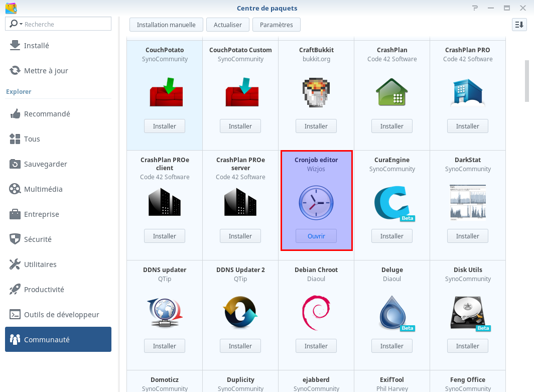The image size is (534, 392).
Task: Click the sort order icon top right
Action: (x=519, y=25)
